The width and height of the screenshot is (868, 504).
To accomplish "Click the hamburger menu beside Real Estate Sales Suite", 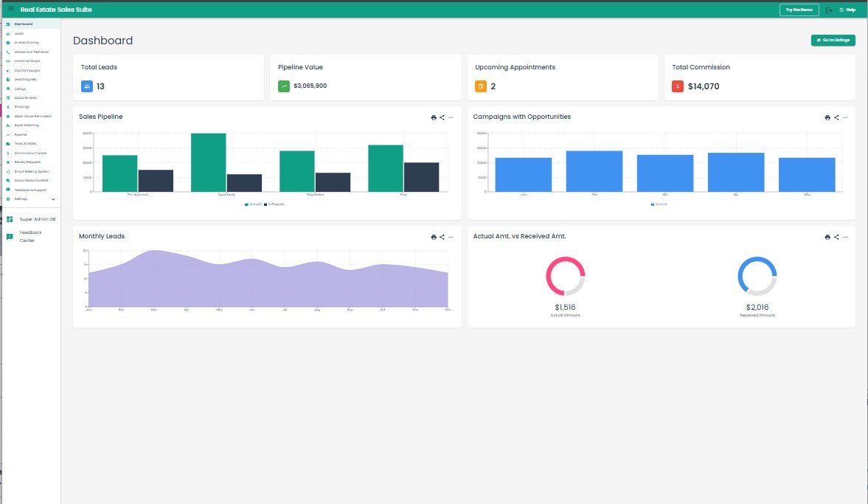I will [x=9, y=9].
